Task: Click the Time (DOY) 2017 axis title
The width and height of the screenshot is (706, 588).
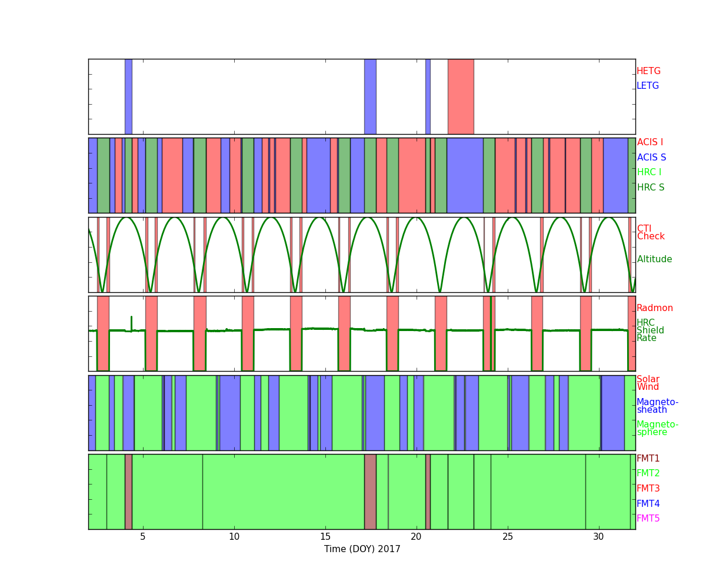Action: tap(362, 549)
